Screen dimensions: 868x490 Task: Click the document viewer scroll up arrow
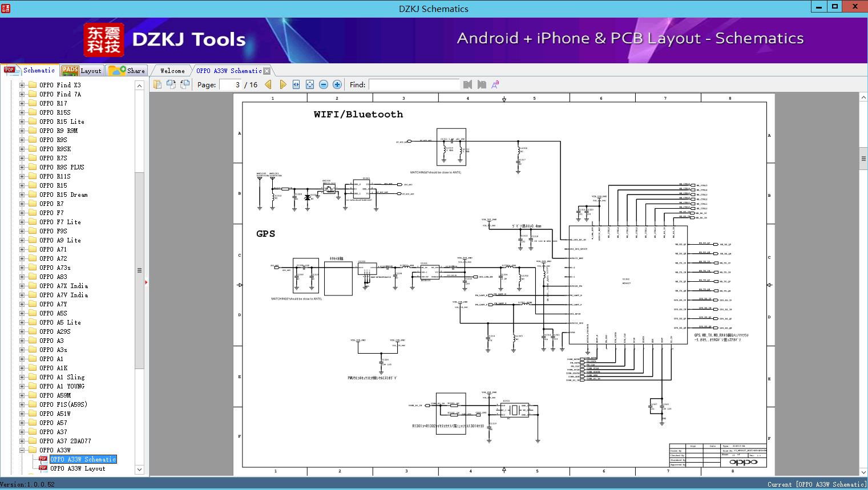(863, 98)
